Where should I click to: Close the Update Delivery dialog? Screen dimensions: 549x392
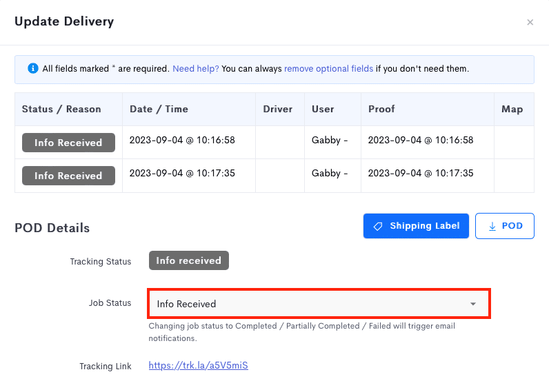(530, 22)
